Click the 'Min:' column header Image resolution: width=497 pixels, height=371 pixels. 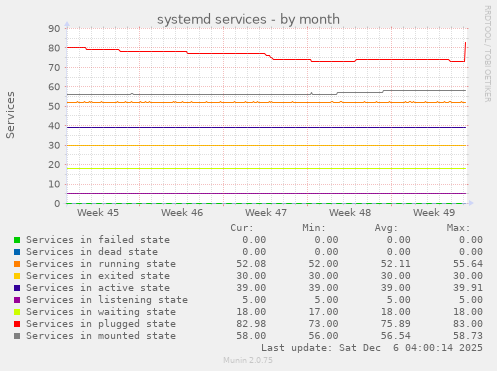(314, 228)
